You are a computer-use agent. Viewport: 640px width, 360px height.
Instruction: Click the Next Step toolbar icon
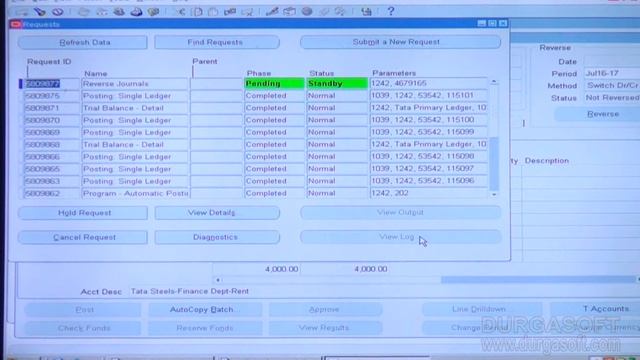101,11
